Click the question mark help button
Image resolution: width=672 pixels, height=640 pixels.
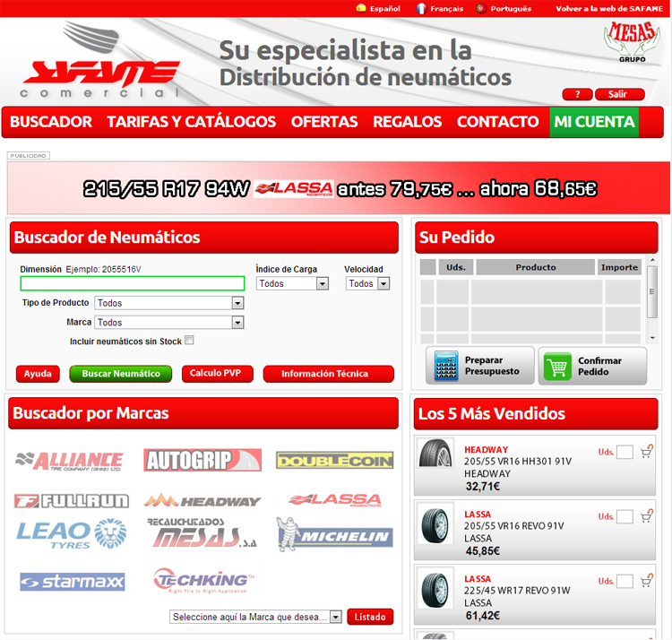(x=577, y=94)
